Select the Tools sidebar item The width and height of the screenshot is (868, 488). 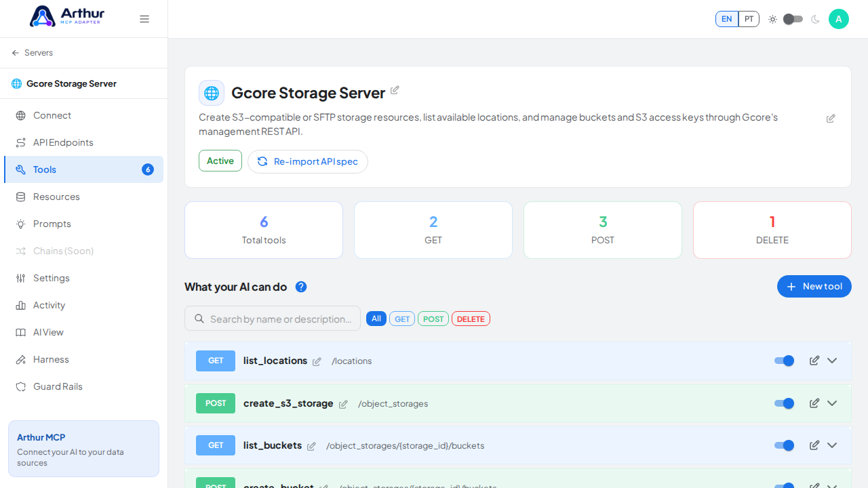tap(83, 169)
